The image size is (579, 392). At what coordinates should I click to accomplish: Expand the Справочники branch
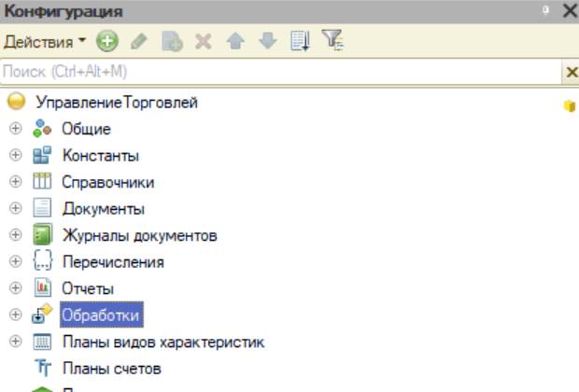pyautogui.click(x=15, y=182)
